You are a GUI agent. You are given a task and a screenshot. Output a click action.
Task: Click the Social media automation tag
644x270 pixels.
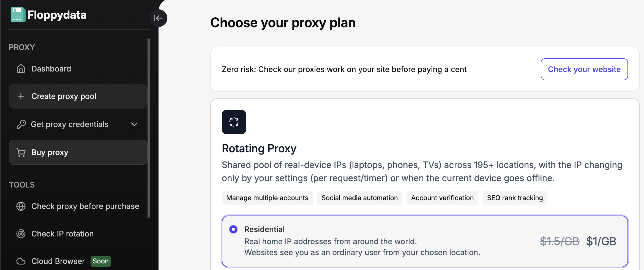(359, 198)
